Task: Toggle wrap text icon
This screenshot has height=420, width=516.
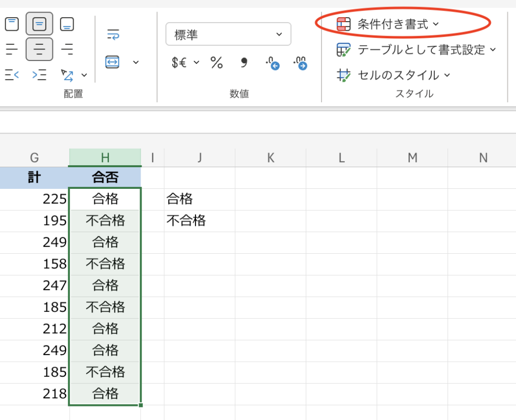Action: [113, 35]
